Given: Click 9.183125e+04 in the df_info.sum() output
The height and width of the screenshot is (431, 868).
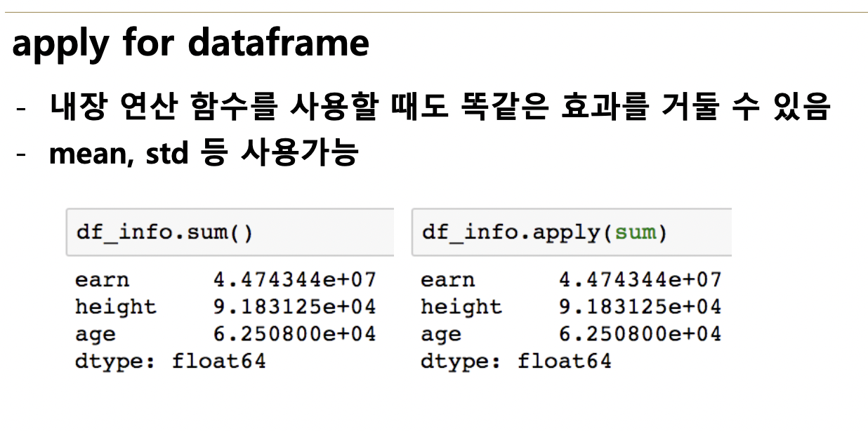Looking at the screenshot, I should coord(295,307).
